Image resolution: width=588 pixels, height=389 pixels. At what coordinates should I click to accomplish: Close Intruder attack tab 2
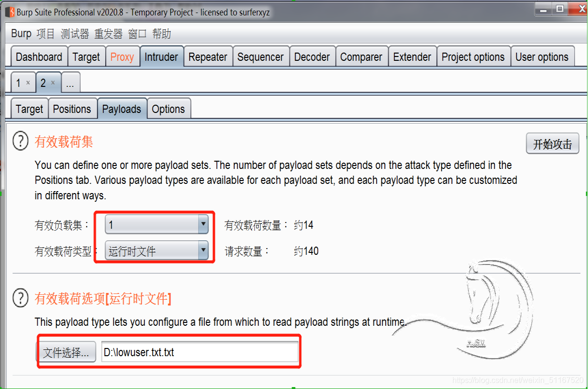point(53,83)
